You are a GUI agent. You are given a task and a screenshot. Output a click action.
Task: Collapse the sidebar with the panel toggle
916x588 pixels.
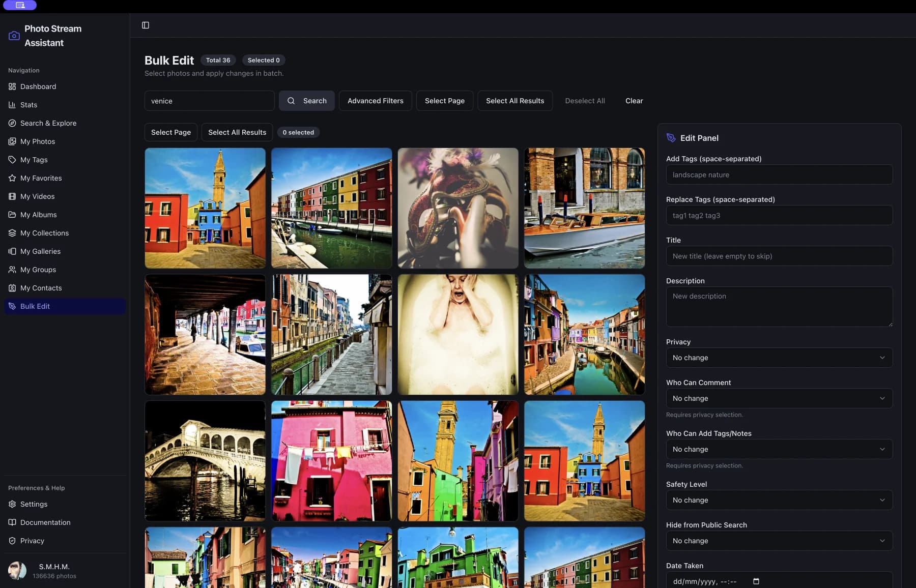(x=146, y=24)
